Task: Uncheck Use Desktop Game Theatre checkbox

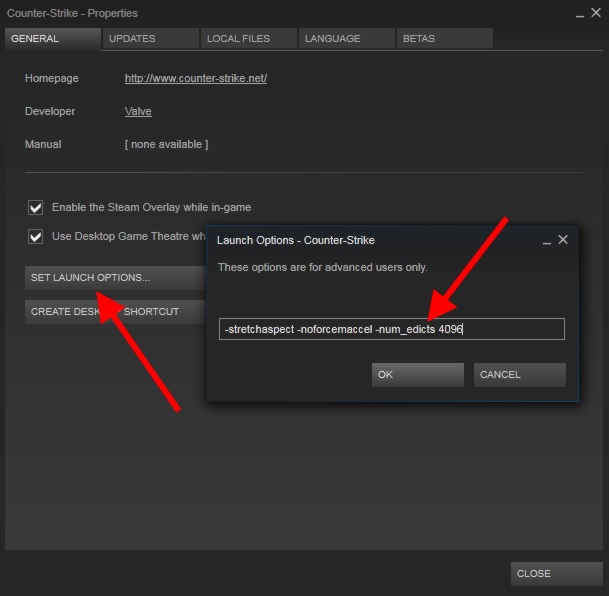Action: [36, 237]
